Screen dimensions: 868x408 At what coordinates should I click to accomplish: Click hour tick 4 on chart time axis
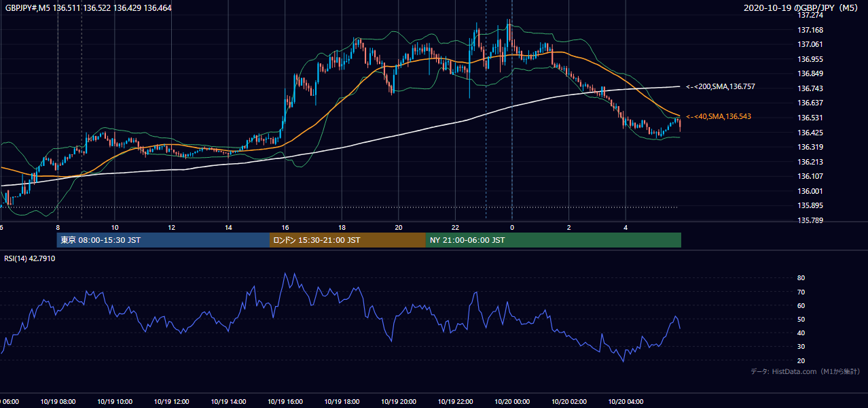coord(626,227)
